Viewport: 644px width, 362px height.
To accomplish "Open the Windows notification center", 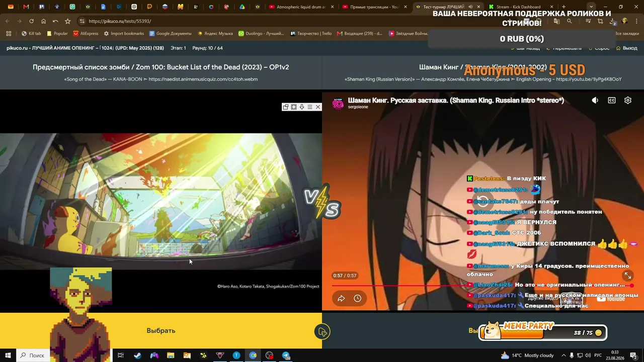I will [x=634, y=355].
